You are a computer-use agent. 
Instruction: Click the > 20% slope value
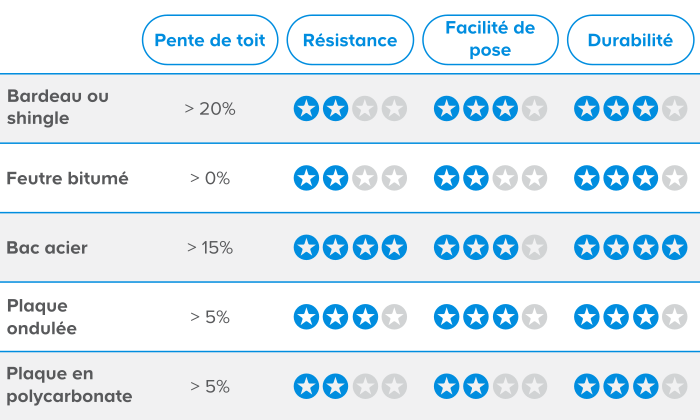tap(210, 108)
